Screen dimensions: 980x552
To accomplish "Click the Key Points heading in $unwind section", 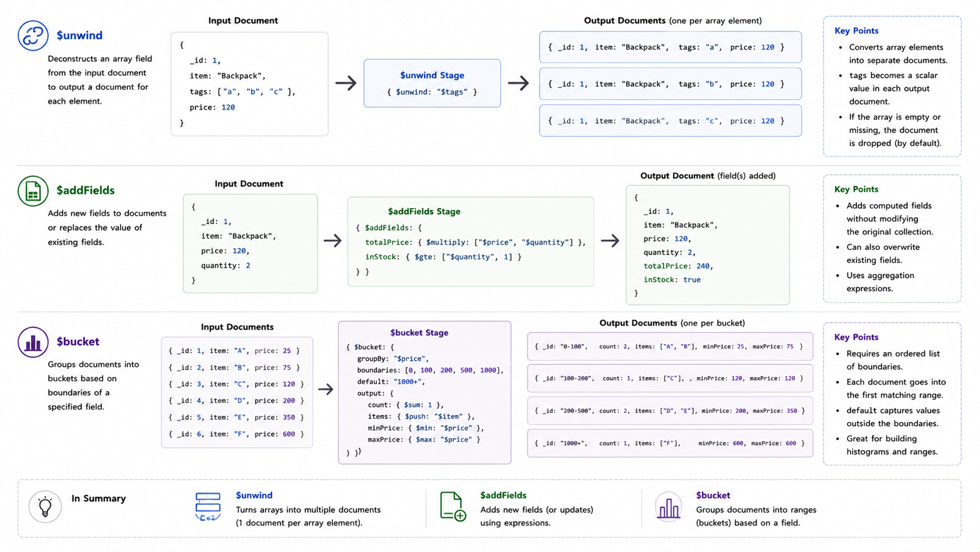I will [x=856, y=31].
